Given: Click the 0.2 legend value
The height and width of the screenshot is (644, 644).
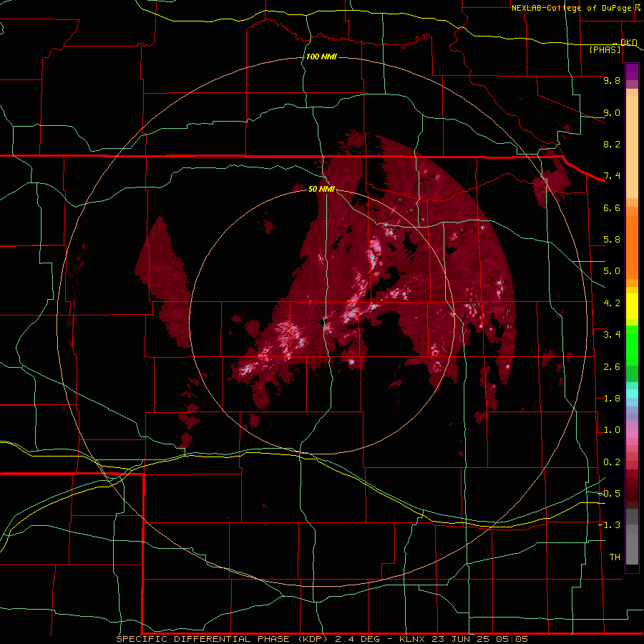Looking at the screenshot, I should pos(612,462).
